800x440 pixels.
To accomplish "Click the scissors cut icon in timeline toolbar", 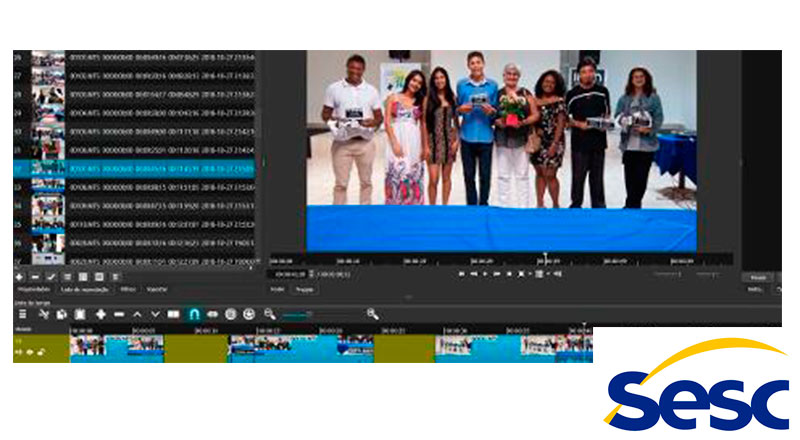I will 43,314.
